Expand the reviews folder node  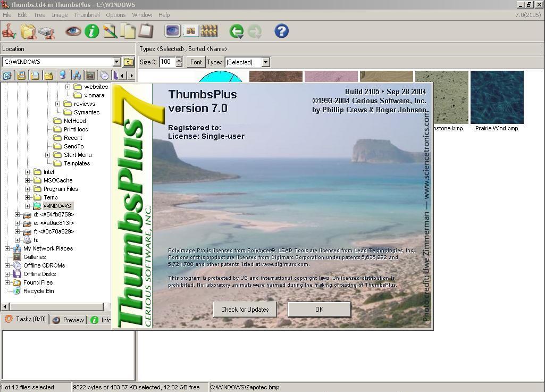(58, 104)
